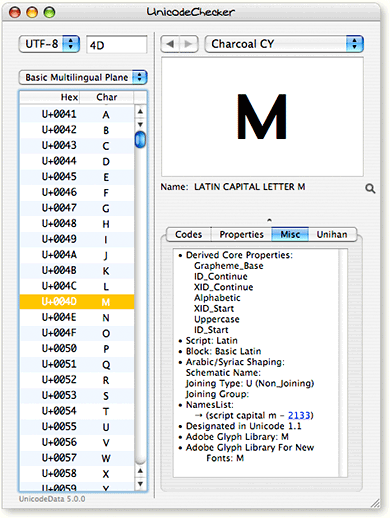Viewport: 390px width, 518px height.
Task: Click the XID_Continue property line
Action: tap(224, 287)
